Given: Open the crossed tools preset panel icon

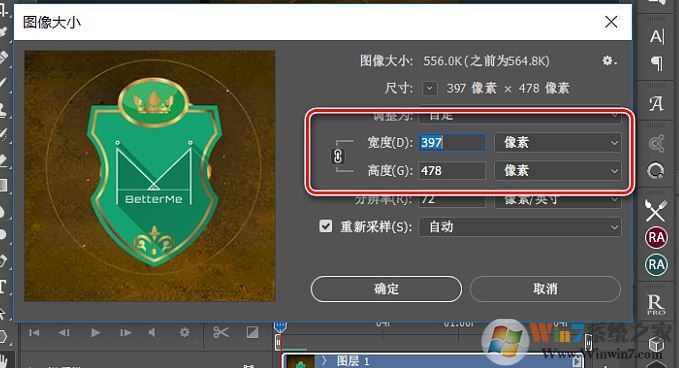Looking at the screenshot, I should (x=656, y=210).
